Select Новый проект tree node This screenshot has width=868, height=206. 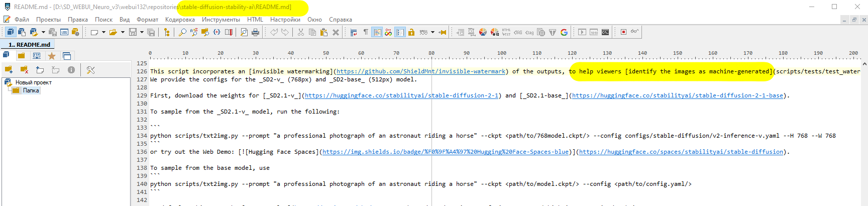pyautogui.click(x=33, y=82)
